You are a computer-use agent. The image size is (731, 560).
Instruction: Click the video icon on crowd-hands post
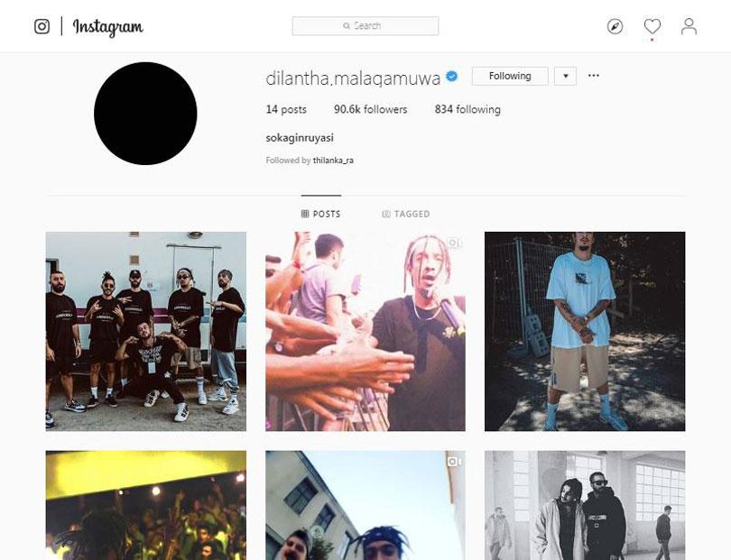point(454,243)
